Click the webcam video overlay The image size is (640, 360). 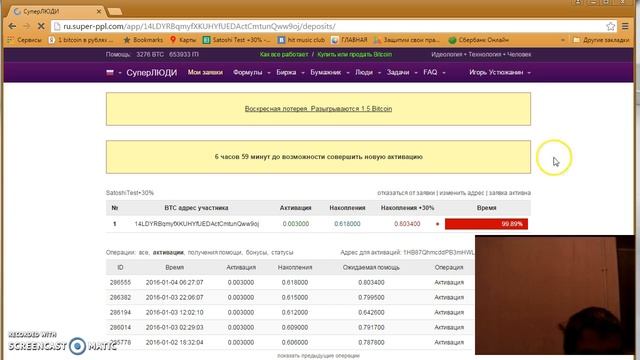555,295
